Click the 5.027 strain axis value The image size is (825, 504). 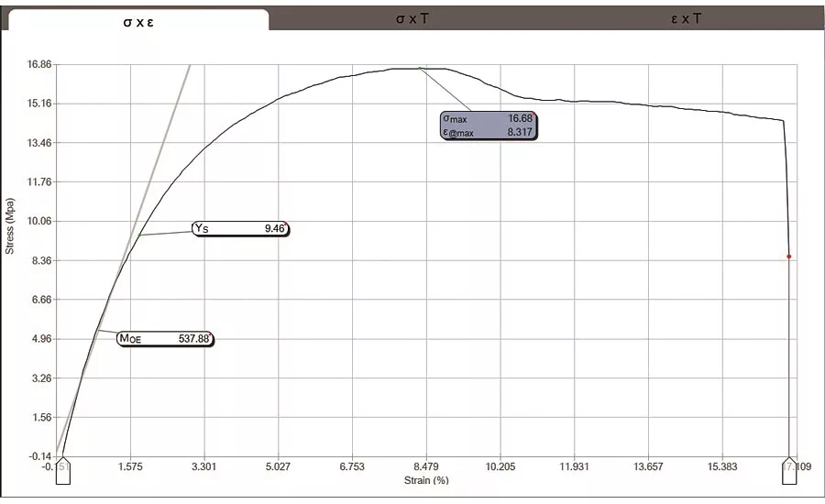pyautogui.click(x=278, y=466)
